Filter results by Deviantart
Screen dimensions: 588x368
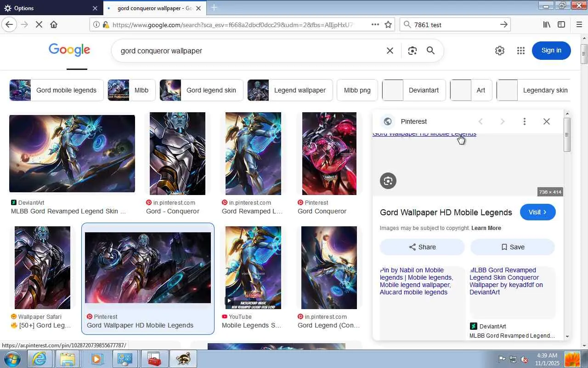[414, 90]
